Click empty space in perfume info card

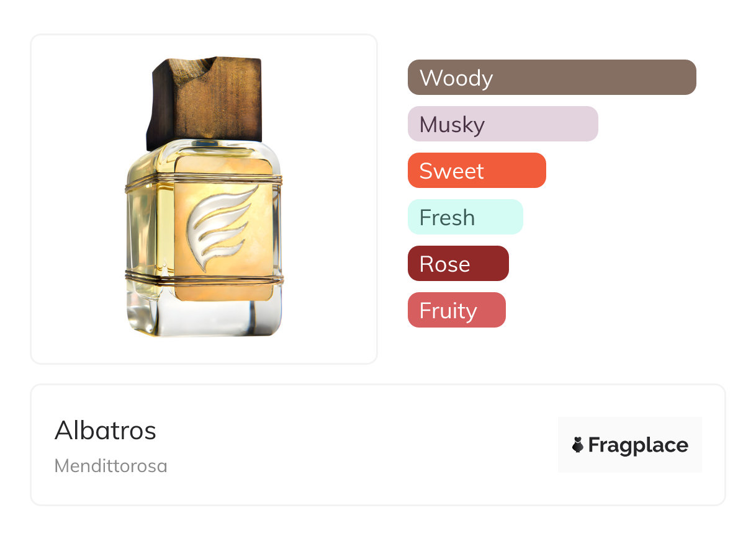click(x=360, y=447)
